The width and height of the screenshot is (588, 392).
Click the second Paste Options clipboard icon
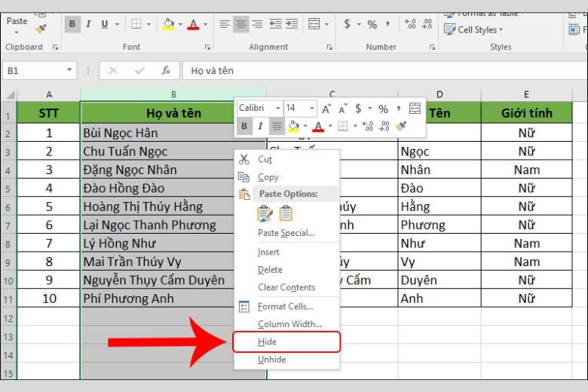pos(286,213)
